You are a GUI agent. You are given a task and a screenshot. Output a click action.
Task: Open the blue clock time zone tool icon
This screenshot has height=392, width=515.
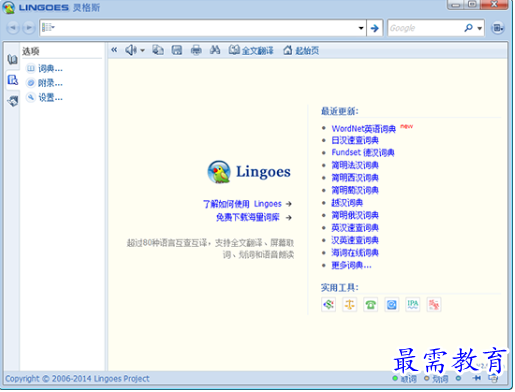pos(391,304)
